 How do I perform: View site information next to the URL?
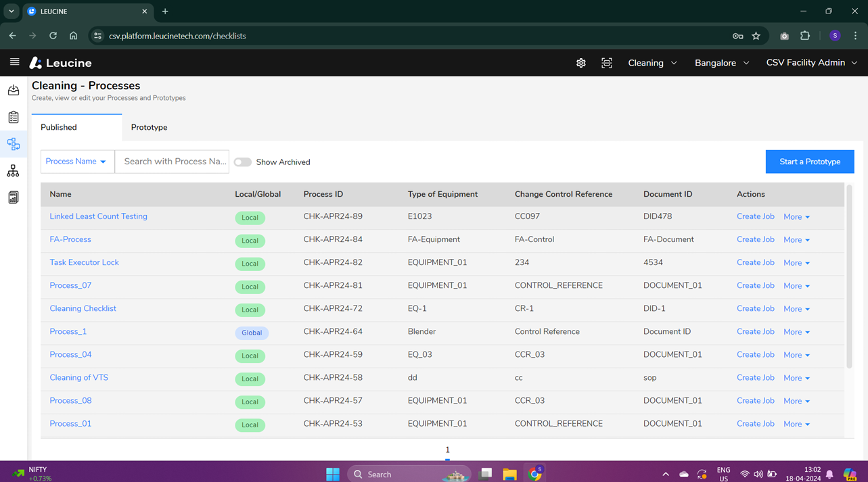click(97, 36)
